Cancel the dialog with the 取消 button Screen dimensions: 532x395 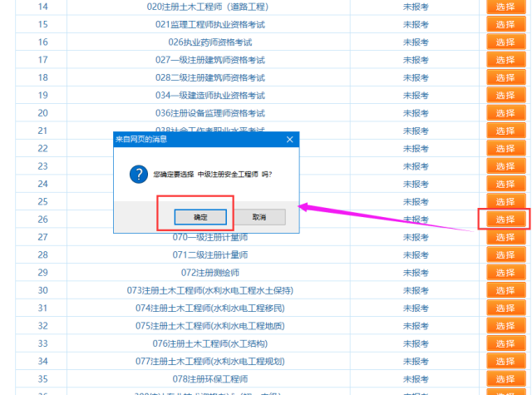point(259,217)
